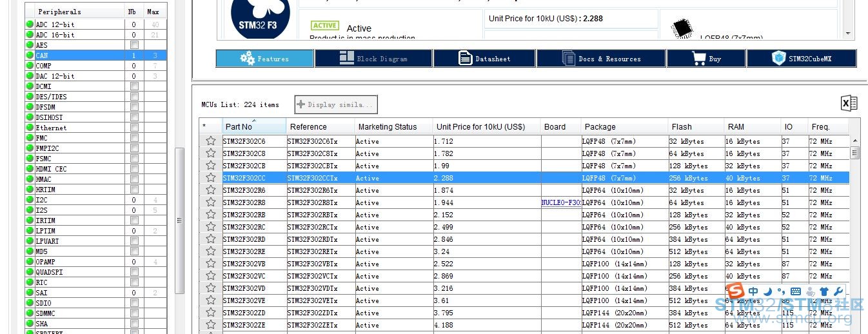This screenshot has height=334, width=868.
Task: Click the details pane scroll-down arrow
Action: click(848, 34)
